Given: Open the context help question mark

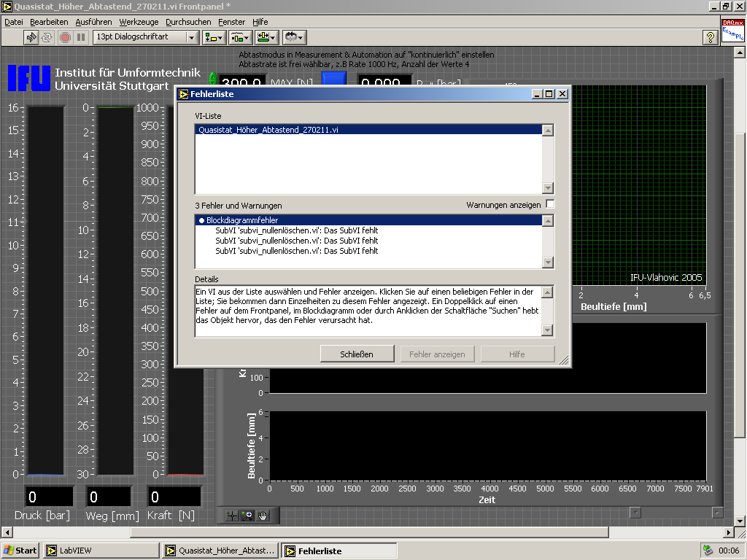Looking at the screenshot, I should click(710, 37).
